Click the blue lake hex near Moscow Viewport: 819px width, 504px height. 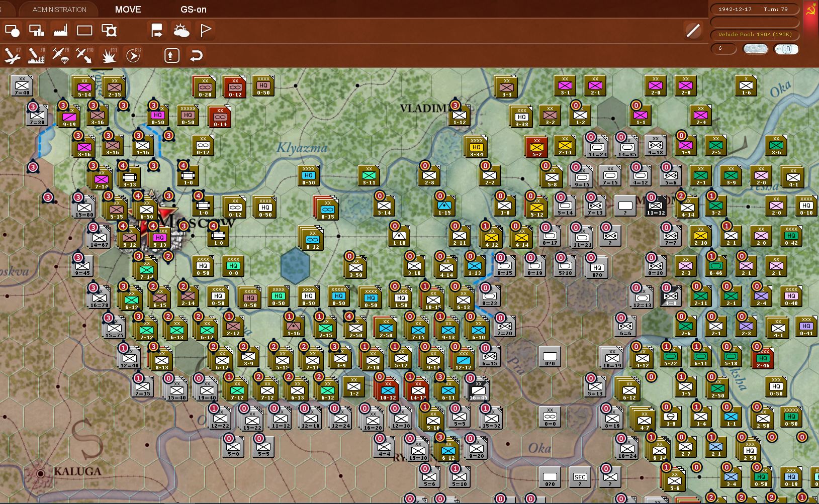[295, 266]
